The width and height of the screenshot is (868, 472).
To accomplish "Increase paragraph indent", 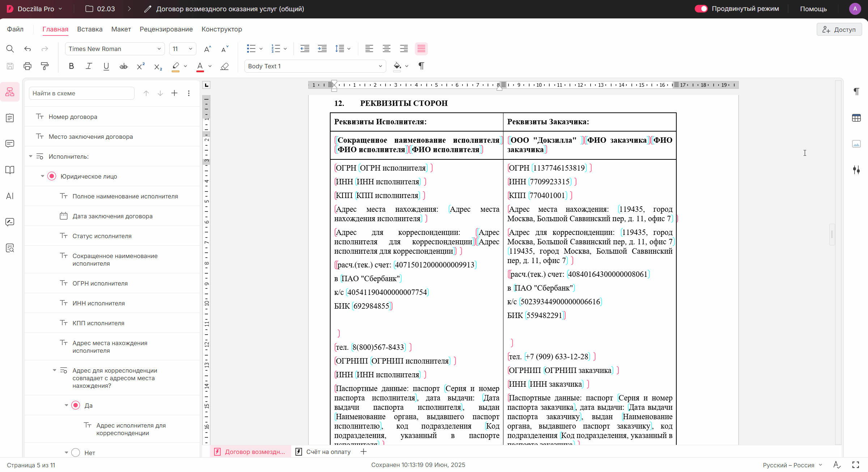I will coord(322,49).
